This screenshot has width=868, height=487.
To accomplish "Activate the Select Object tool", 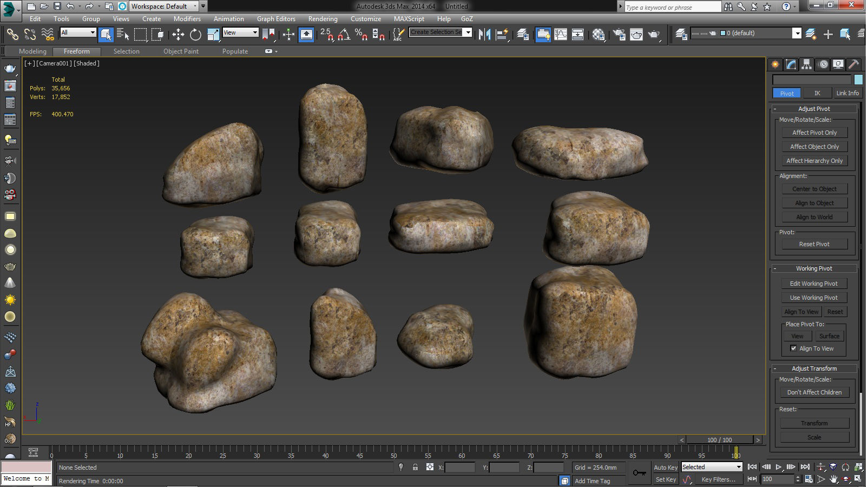I will pos(106,34).
